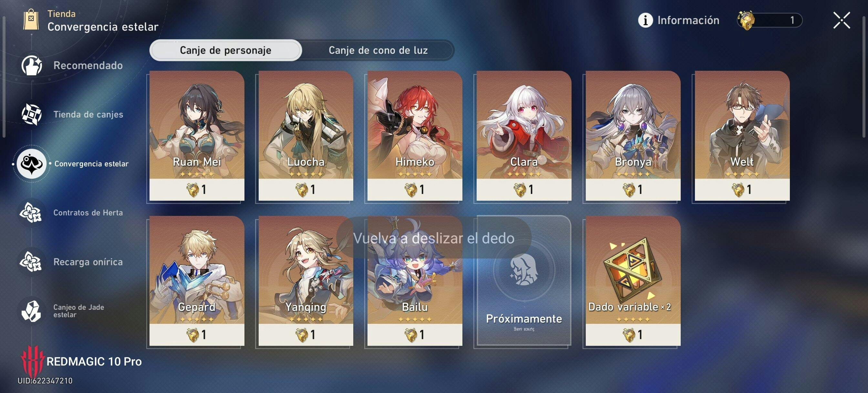Image resolution: width=868 pixels, height=393 pixels.
Task: Click the Información info icon
Action: (645, 20)
